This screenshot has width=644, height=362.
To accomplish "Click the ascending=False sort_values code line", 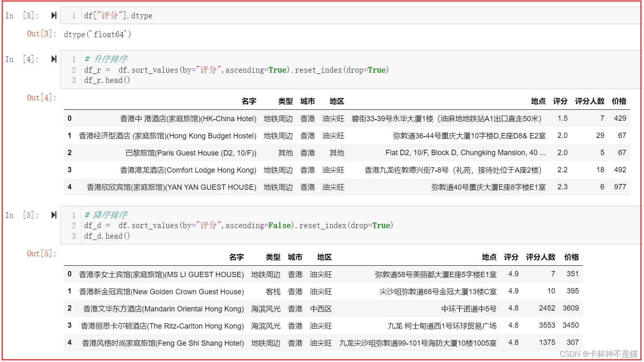I will [238, 225].
